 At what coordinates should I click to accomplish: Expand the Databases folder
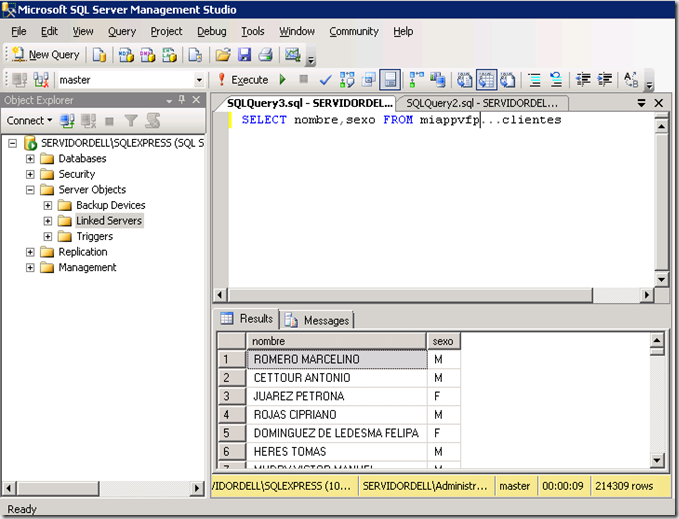[x=30, y=158]
